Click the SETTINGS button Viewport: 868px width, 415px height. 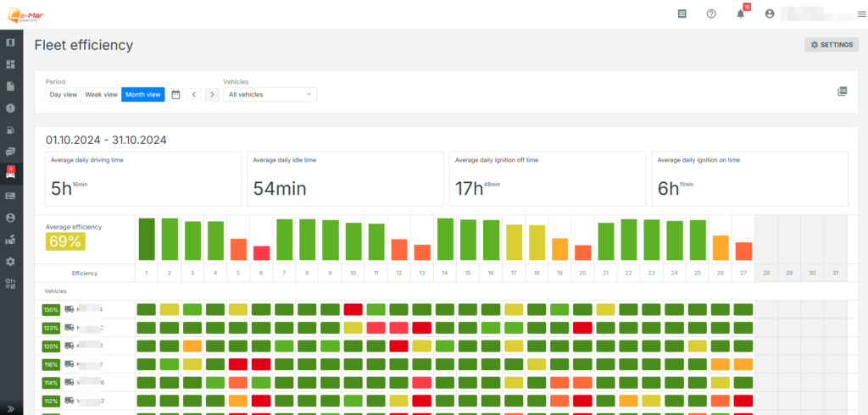[831, 45]
